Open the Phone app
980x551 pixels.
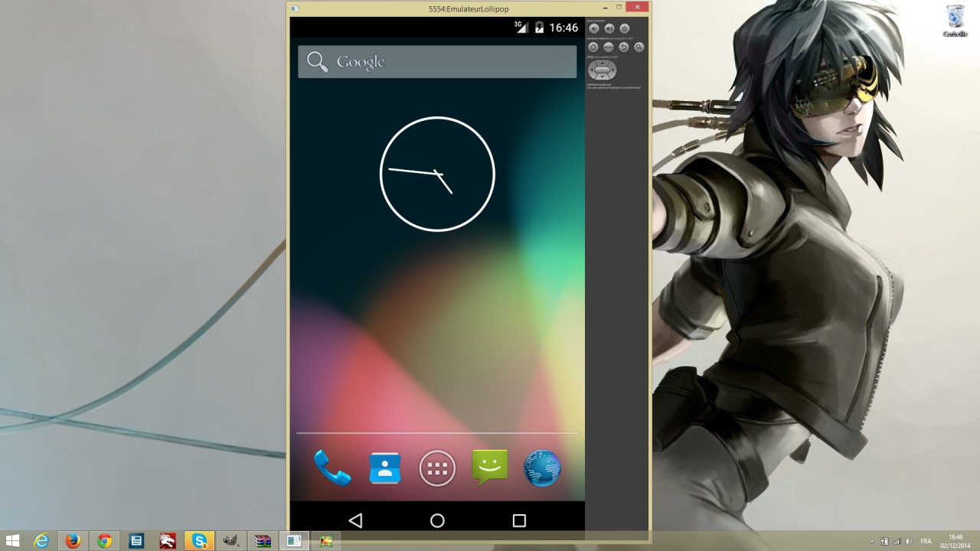[x=332, y=468]
